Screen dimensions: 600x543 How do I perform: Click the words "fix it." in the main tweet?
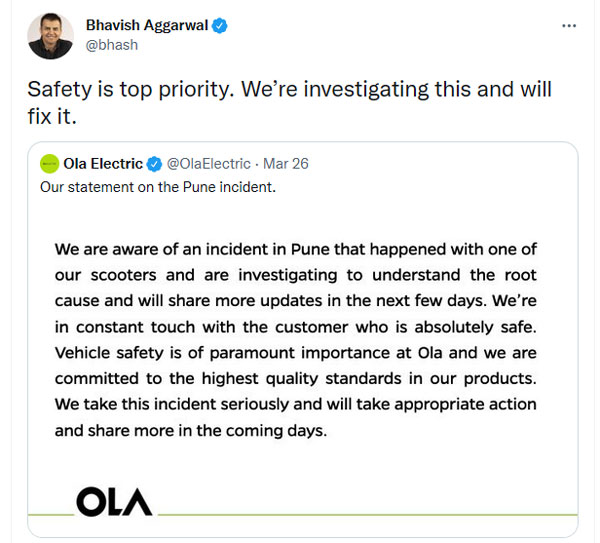click(x=51, y=116)
